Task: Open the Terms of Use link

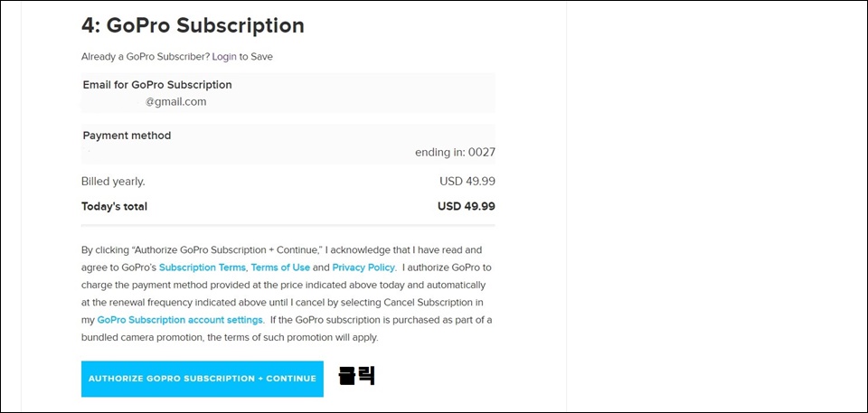Action: [x=280, y=268]
